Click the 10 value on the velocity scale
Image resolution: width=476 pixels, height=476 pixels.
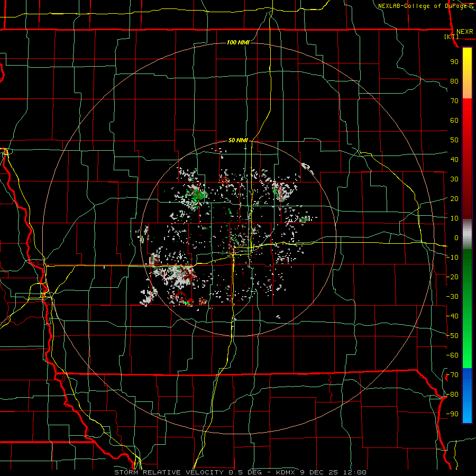(x=454, y=218)
